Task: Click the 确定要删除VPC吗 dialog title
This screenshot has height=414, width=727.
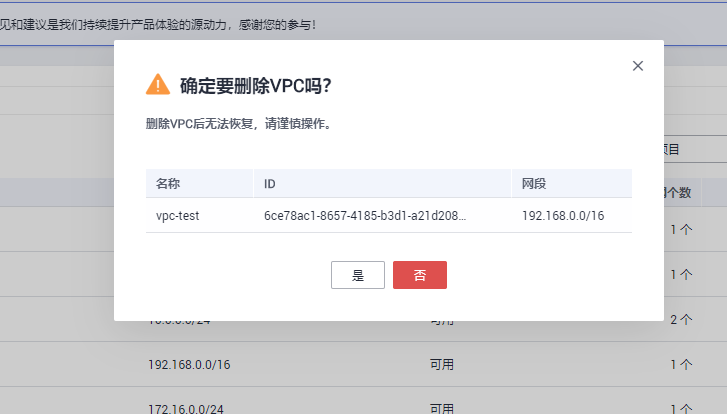Action: 255,86
